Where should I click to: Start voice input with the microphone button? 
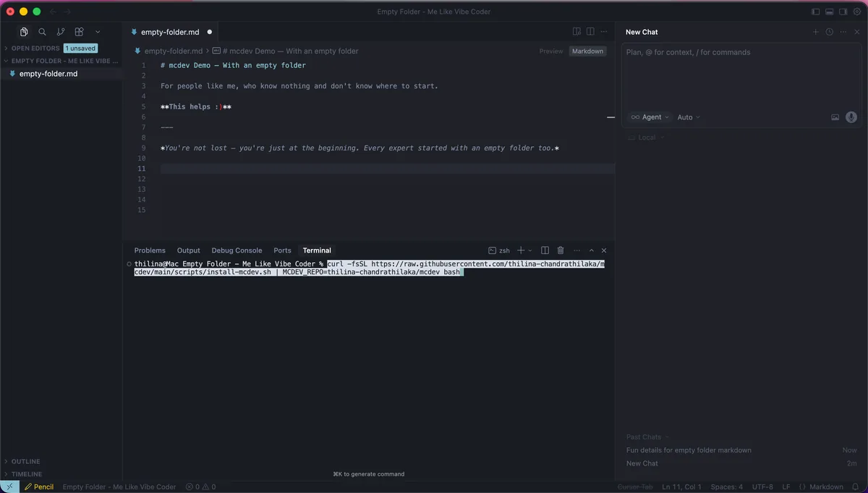851,117
